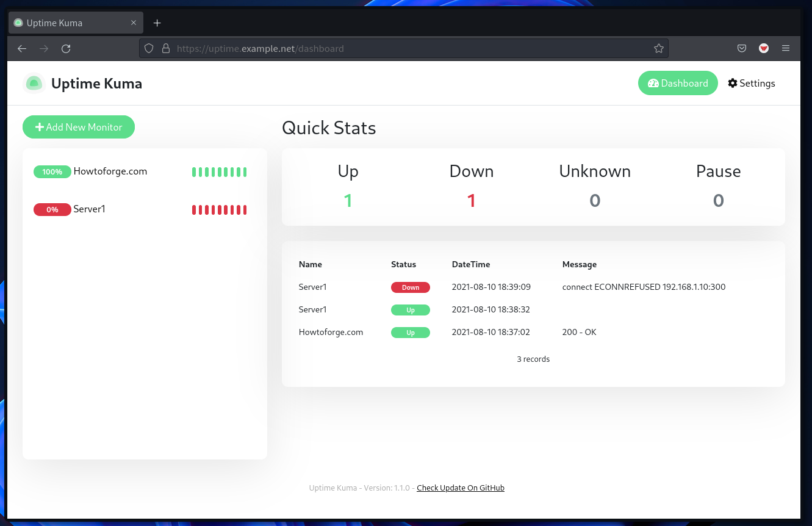
Task: Open a new tab with the plus icon
Action: 157,23
